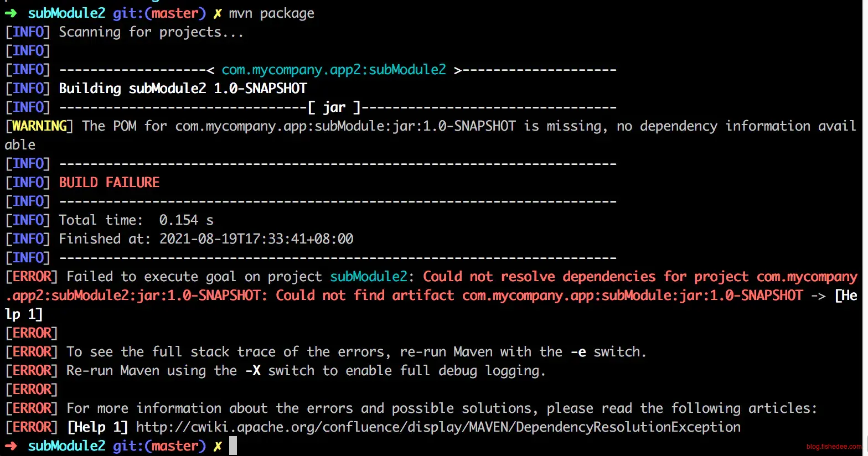Click the red prompt arrow on the bottom line
This screenshot has width=868, height=456.
tap(11, 446)
